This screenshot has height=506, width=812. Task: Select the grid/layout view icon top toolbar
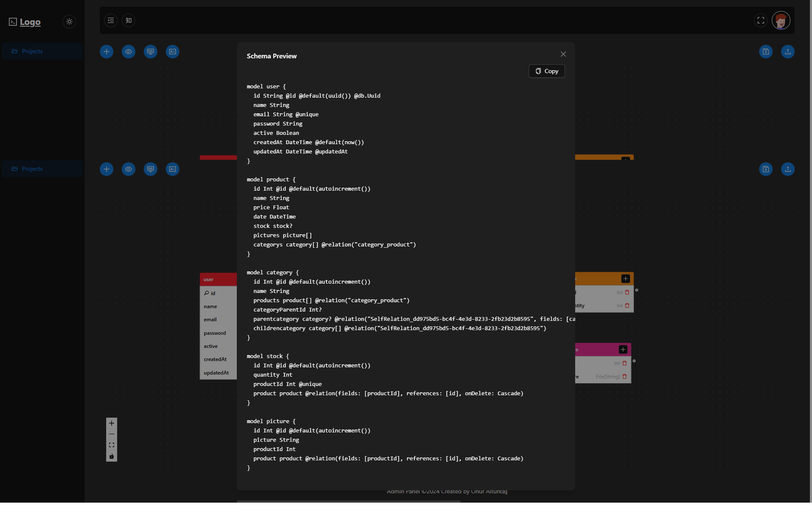pos(173,51)
